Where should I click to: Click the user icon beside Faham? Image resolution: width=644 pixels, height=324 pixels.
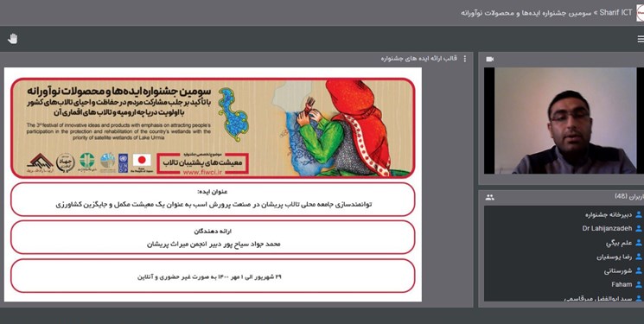coord(638,284)
